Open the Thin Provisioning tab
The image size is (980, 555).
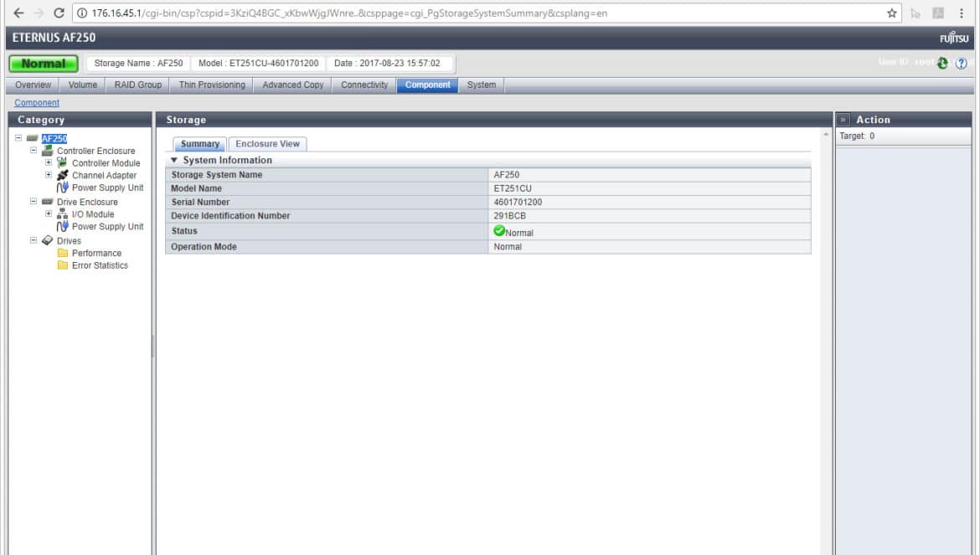(x=212, y=85)
